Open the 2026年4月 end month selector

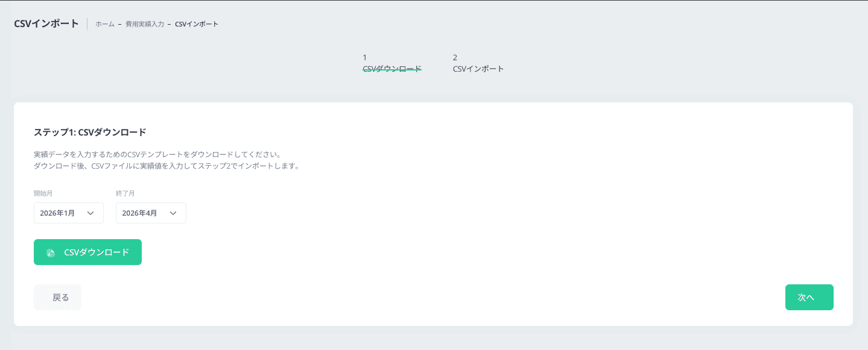click(x=151, y=213)
